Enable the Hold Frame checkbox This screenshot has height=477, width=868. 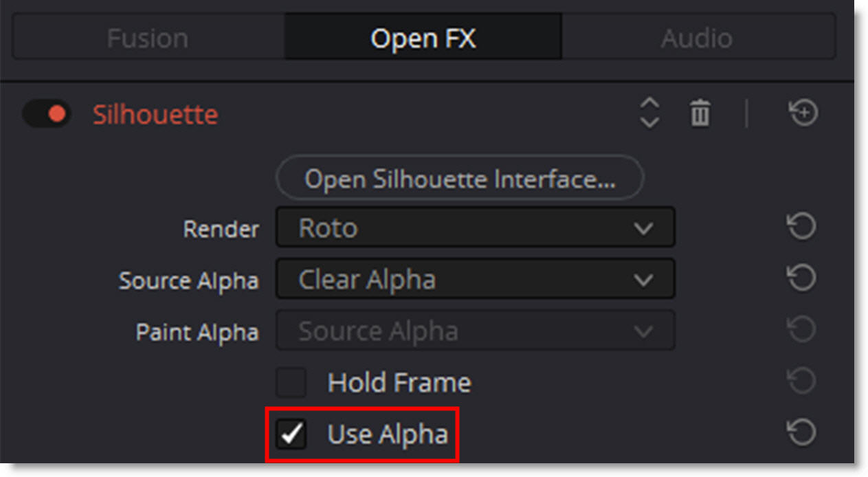[x=291, y=383]
